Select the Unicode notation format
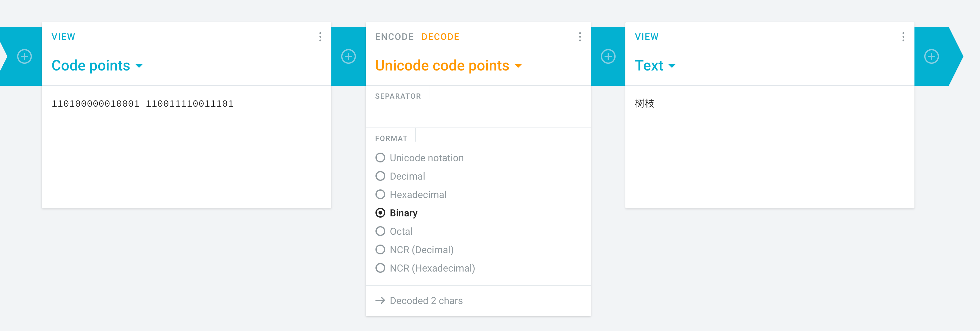The height and width of the screenshot is (331, 980). pos(419,158)
